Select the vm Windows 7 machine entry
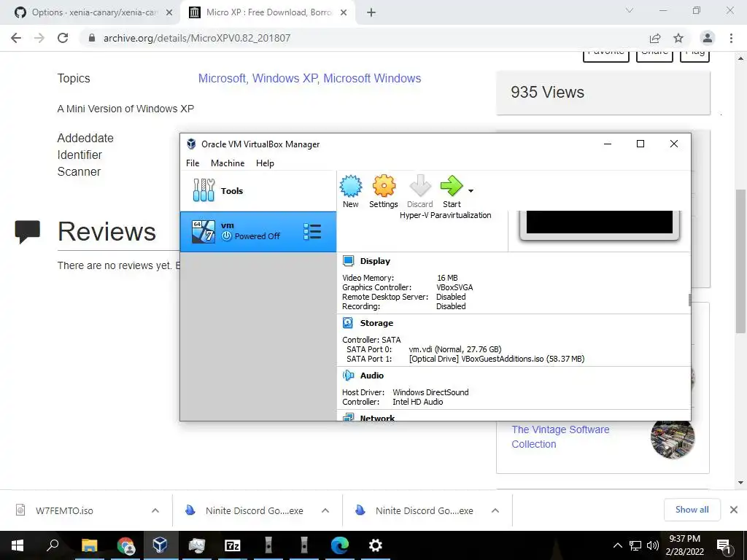Image resolution: width=747 pixels, height=560 pixels. point(258,231)
